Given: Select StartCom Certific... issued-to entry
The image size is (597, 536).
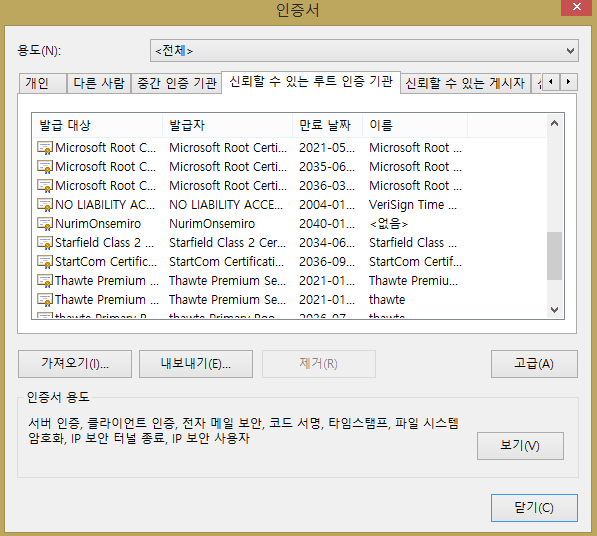Looking at the screenshot, I should click(x=106, y=262).
